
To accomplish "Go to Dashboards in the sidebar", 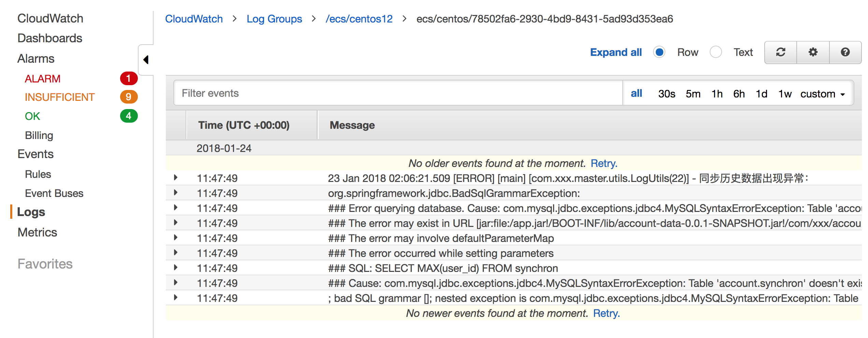I will tap(50, 38).
